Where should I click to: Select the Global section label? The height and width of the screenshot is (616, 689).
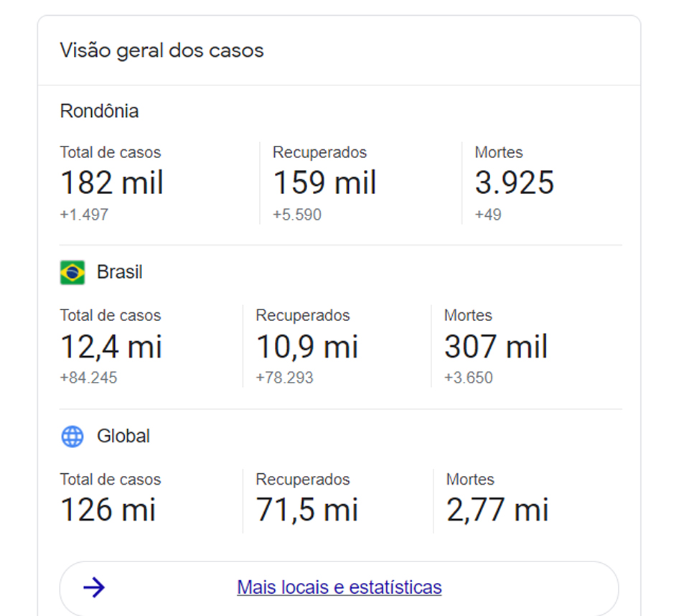click(x=123, y=437)
